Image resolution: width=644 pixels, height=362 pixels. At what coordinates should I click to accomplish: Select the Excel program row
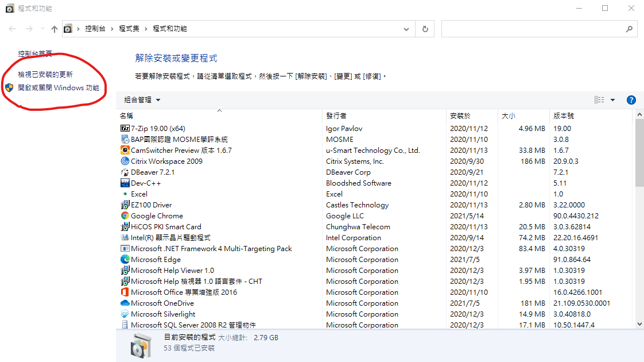tap(374, 194)
